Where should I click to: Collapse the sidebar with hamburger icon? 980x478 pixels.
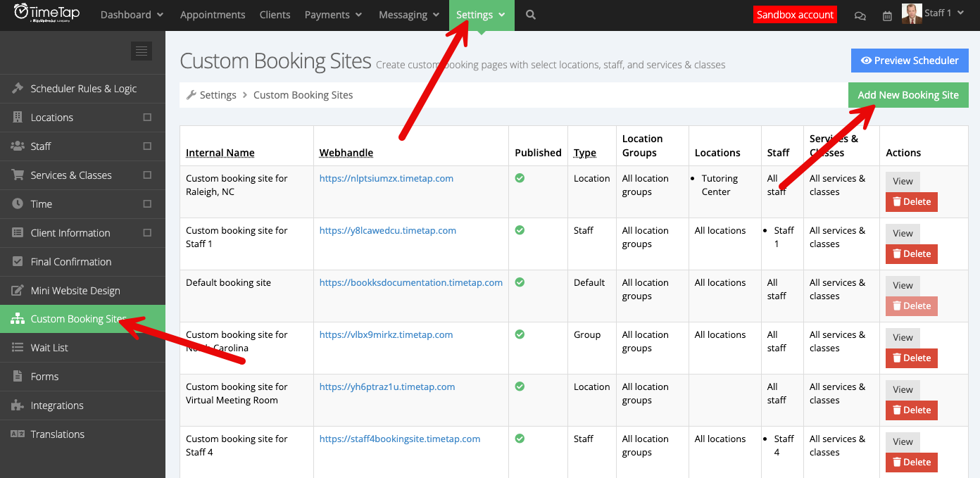tap(142, 51)
